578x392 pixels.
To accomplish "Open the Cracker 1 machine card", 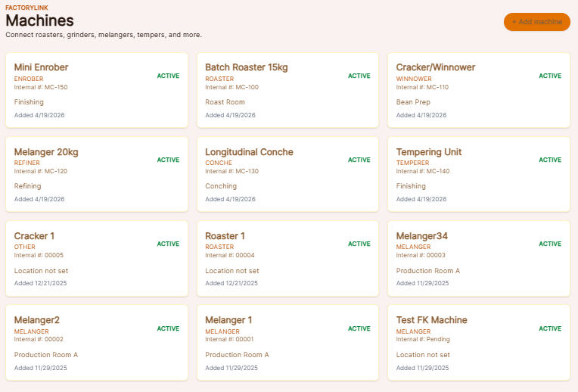I will click(97, 259).
